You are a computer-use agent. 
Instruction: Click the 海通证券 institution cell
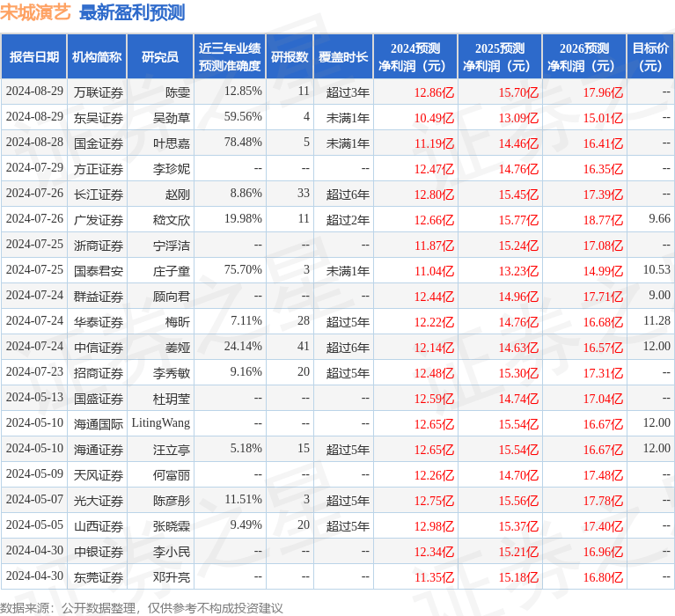click(x=99, y=450)
